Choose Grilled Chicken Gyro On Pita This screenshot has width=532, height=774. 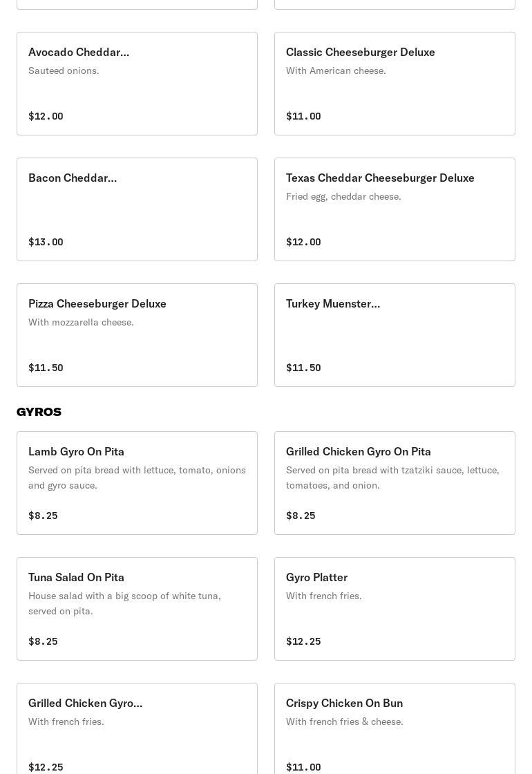coord(395,483)
